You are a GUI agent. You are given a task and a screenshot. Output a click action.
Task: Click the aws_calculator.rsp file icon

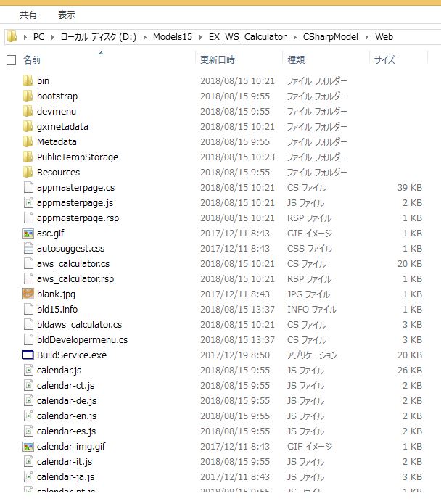point(28,278)
